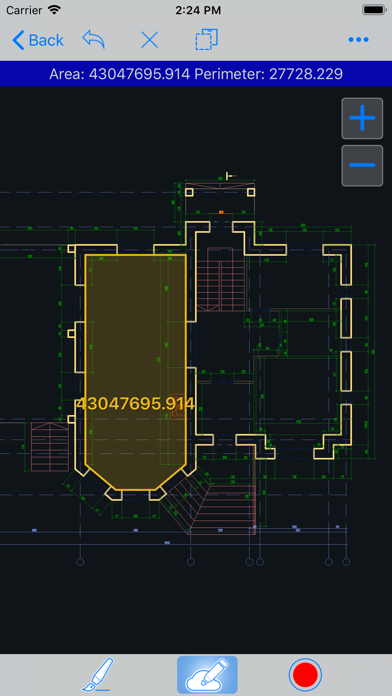Tap the Area and Perimeter info bar

(x=196, y=74)
